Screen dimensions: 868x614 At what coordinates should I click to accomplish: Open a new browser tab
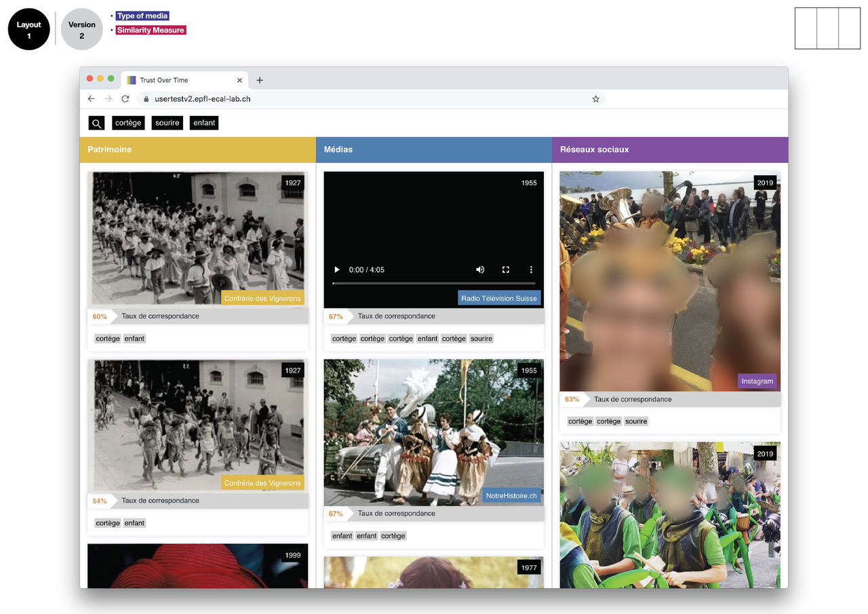click(259, 80)
